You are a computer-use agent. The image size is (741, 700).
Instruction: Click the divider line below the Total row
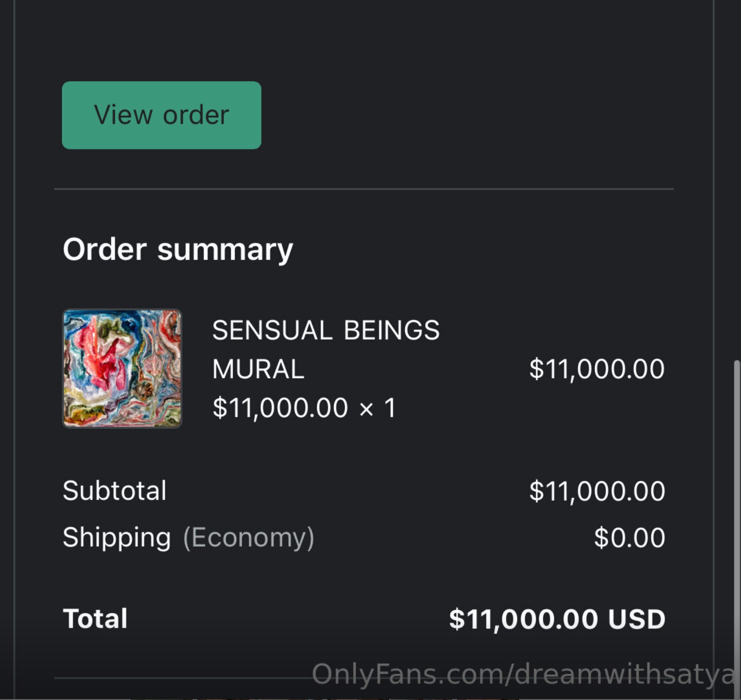pos(181,678)
